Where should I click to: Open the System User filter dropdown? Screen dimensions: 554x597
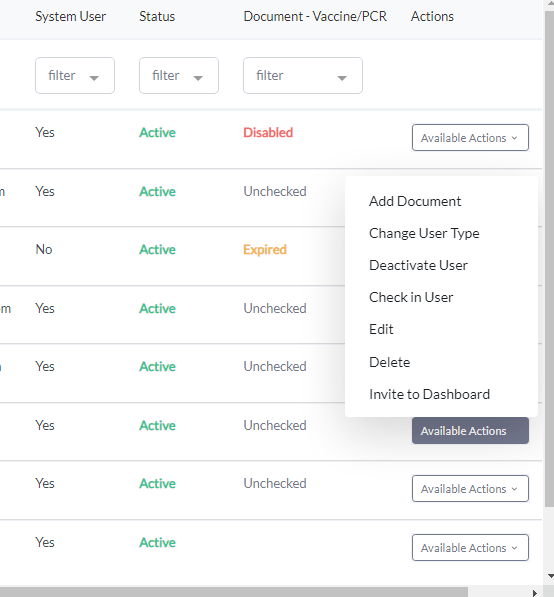coord(75,75)
